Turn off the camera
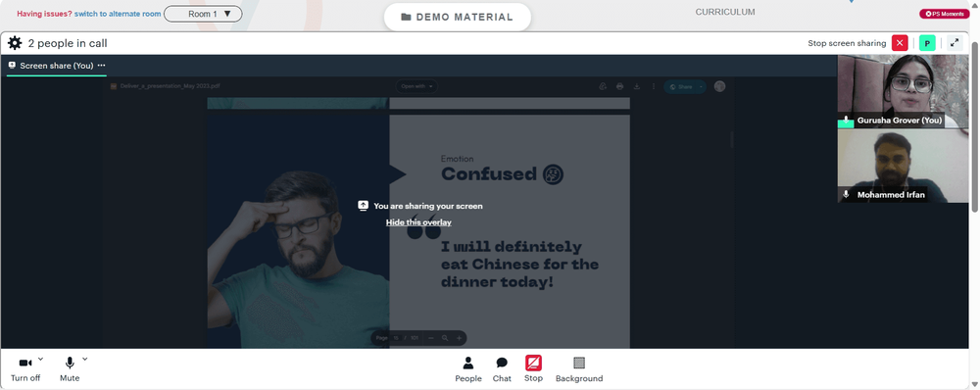980x390 pixels. click(25, 368)
